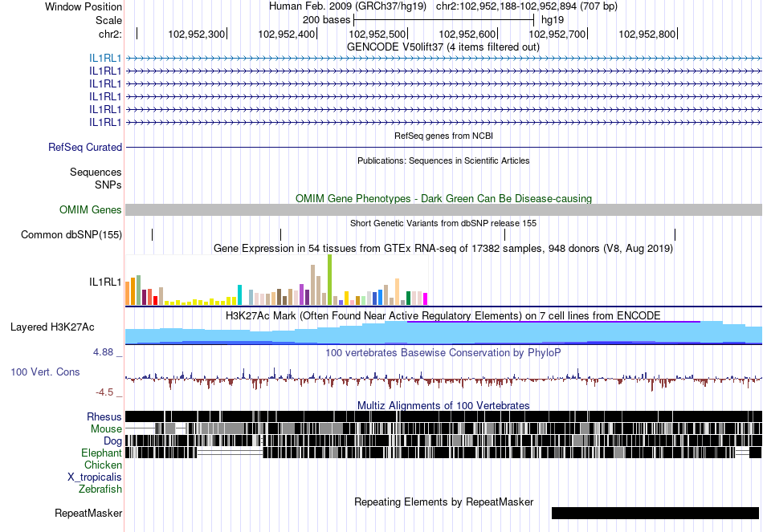The height and width of the screenshot is (532, 763).
Task: Click the 'RefSeq Curated' track label
Action: (x=84, y=148)
